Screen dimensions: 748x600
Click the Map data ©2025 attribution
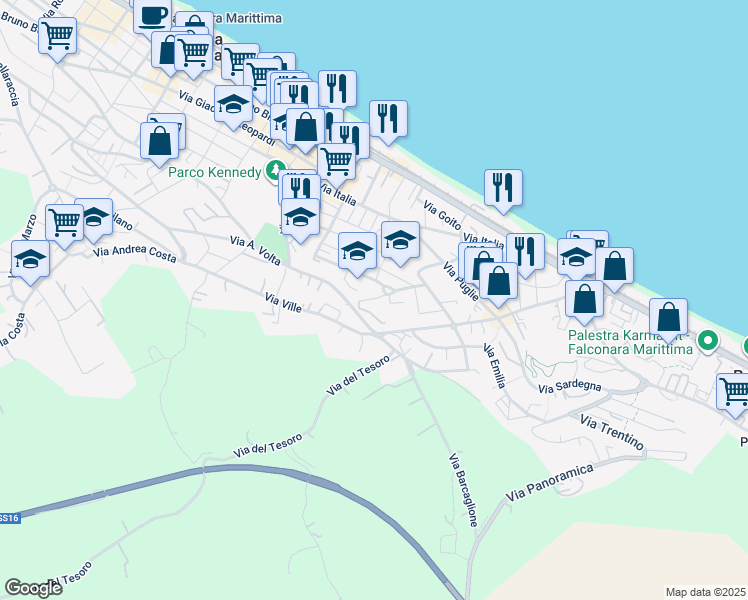705,592
